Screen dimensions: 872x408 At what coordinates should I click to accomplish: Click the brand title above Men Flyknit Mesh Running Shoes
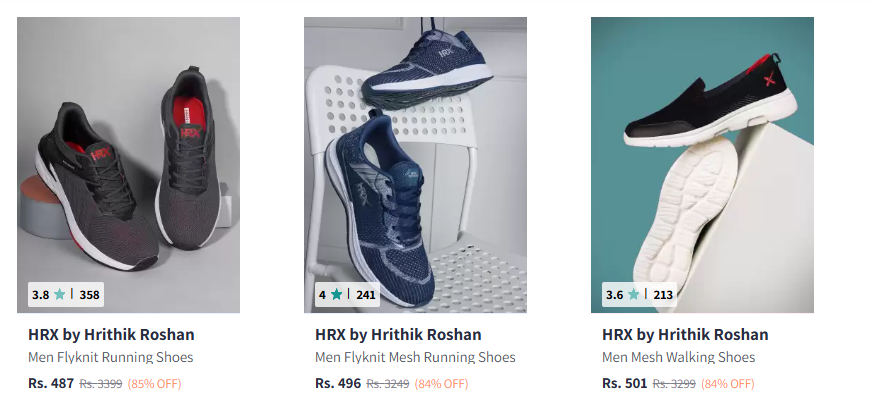(x=398, y=335)
